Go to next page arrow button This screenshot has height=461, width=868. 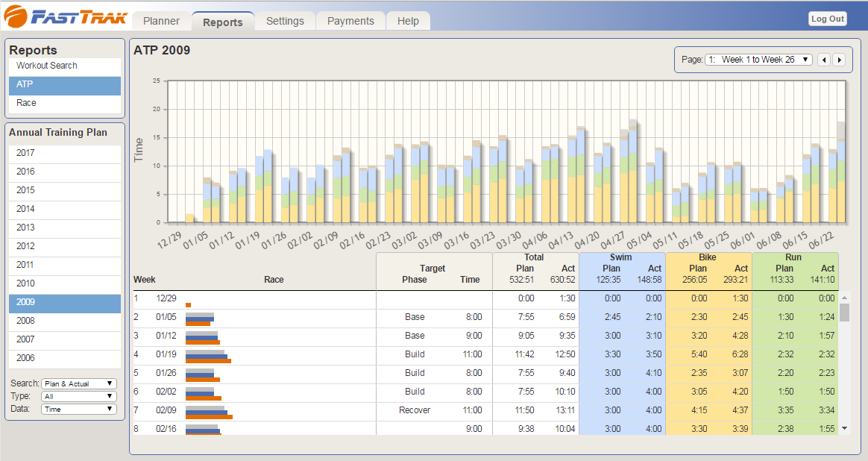(x=839, y=60)
